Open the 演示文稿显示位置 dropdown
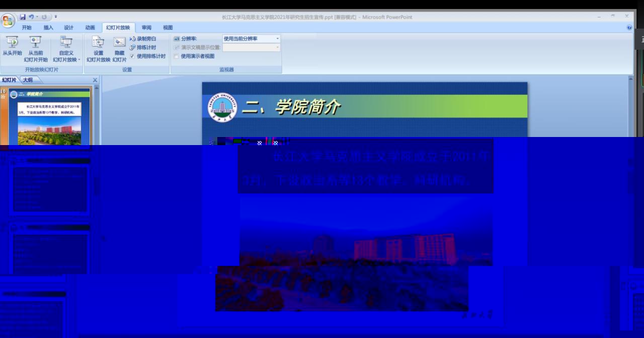 [277, 47]
